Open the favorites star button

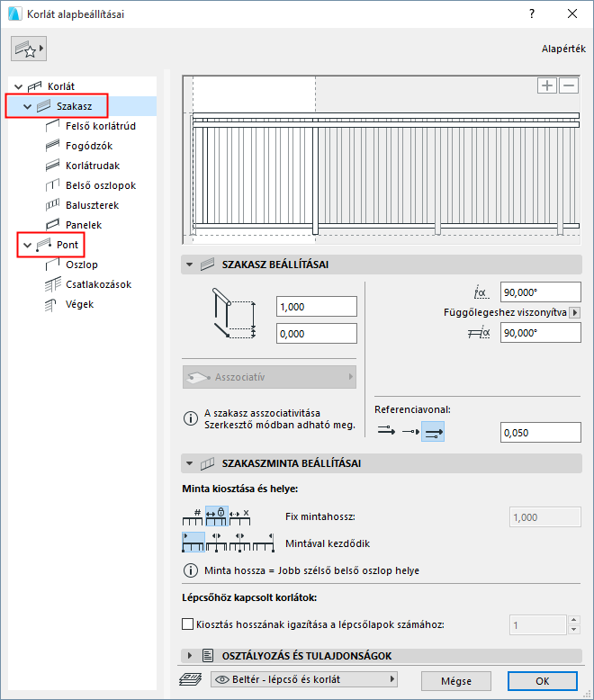pos(29,49)
